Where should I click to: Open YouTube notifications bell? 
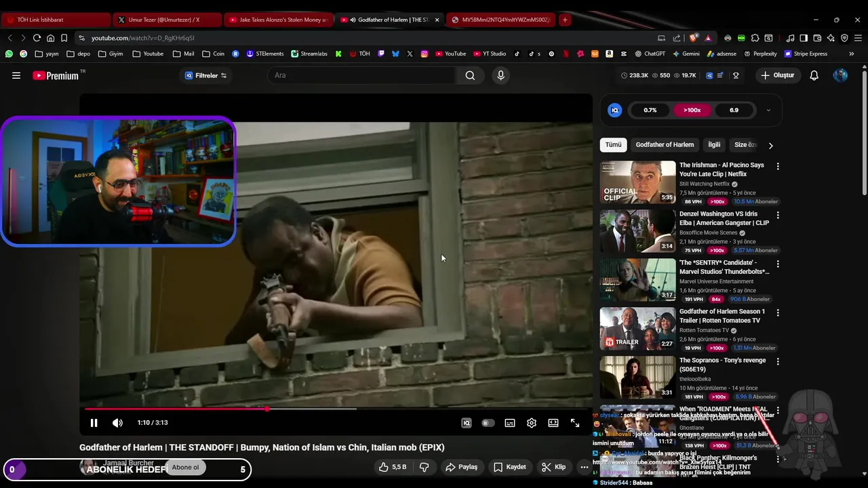pos(814,75)
